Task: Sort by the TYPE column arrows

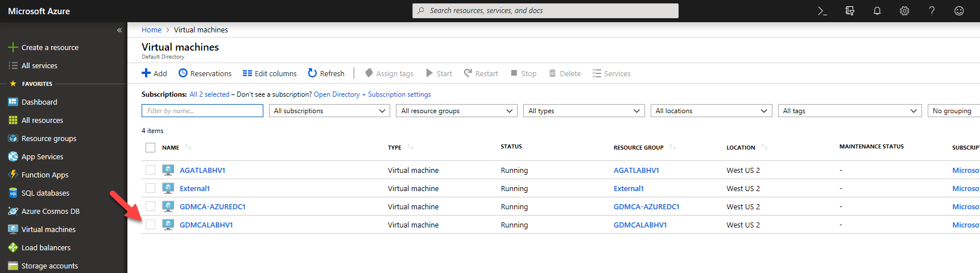Action: 410,147
